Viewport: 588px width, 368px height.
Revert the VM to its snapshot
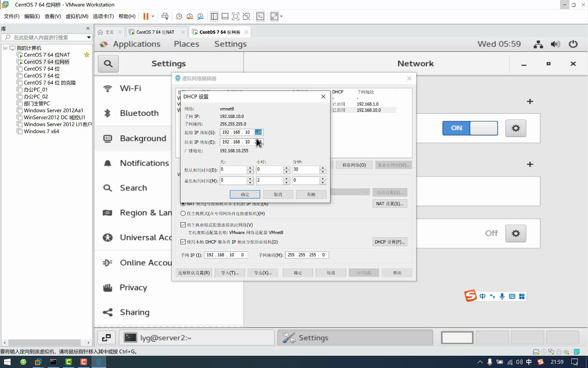click(x=190, y=16)
